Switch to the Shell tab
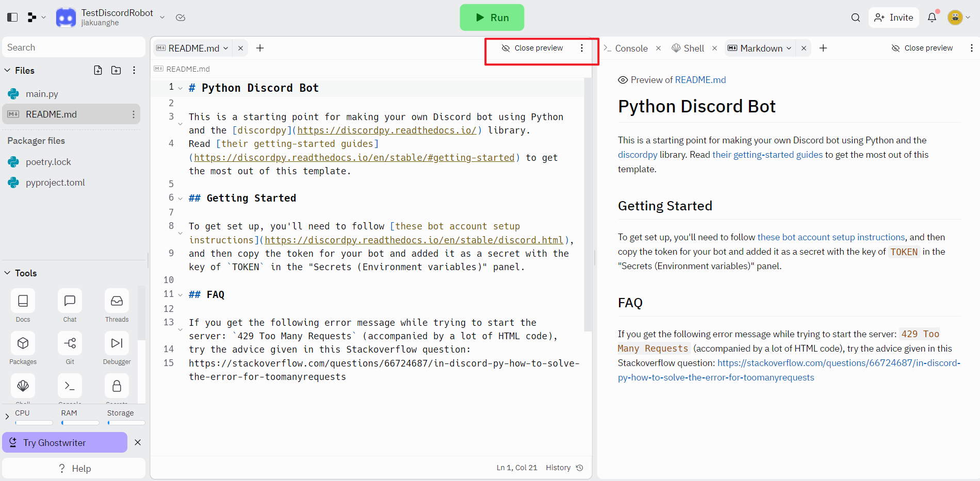 [x=688, y=48]
